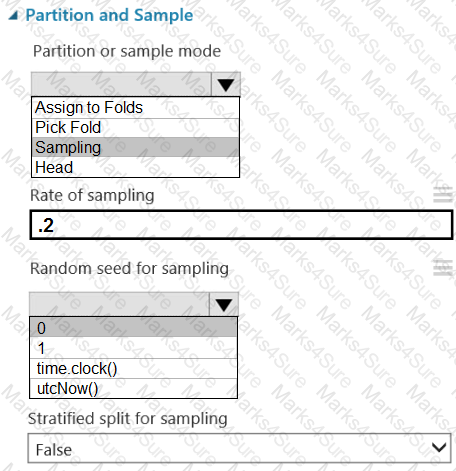Screen dimensions: 456x471
Task: Choose utcNow() as the random seed
Action: point(133,388)
